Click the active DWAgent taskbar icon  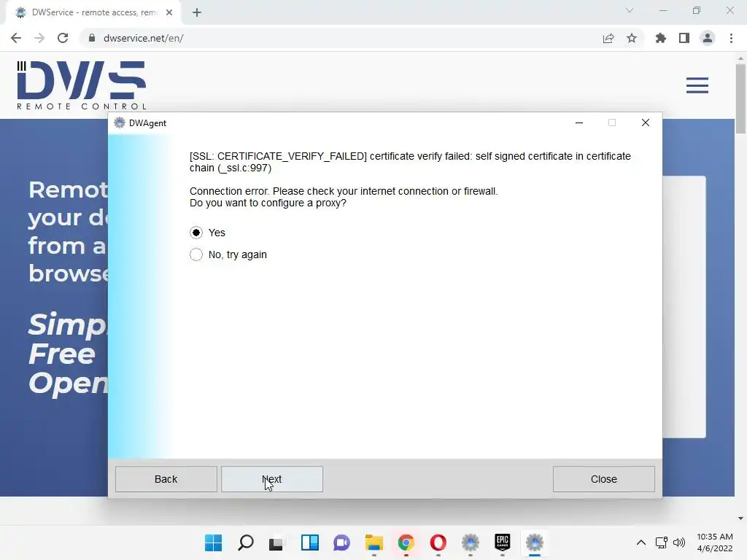pos(535,542)
